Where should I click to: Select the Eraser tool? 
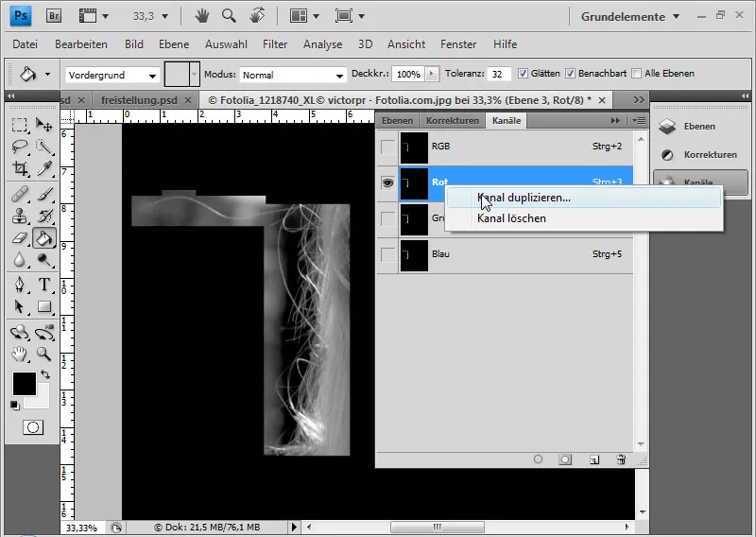19,238
